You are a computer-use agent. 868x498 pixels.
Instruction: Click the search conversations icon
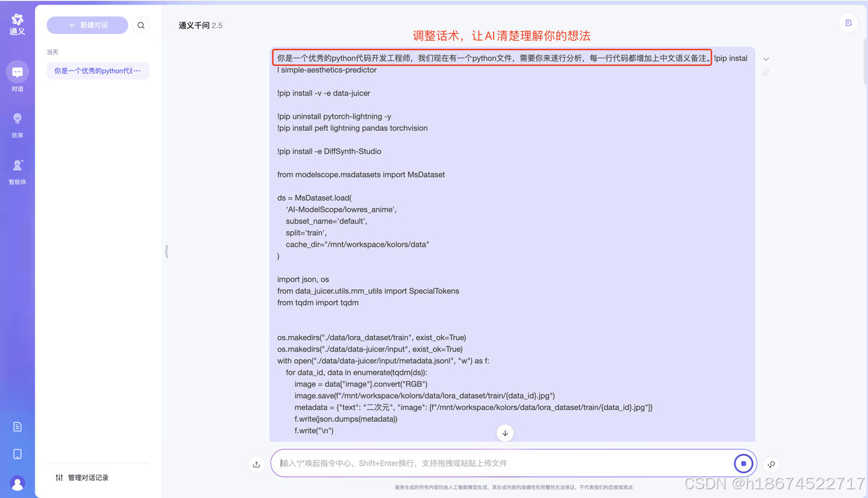tap(141, 26)
